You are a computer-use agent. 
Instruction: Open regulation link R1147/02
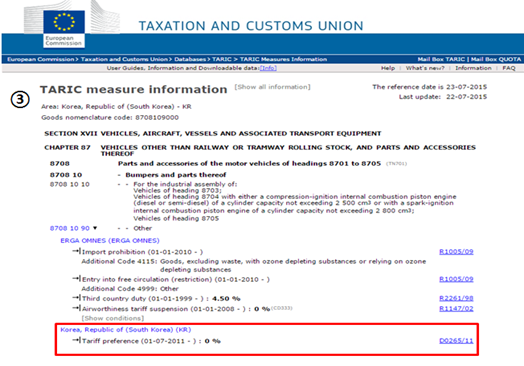(x=456, y=309)
